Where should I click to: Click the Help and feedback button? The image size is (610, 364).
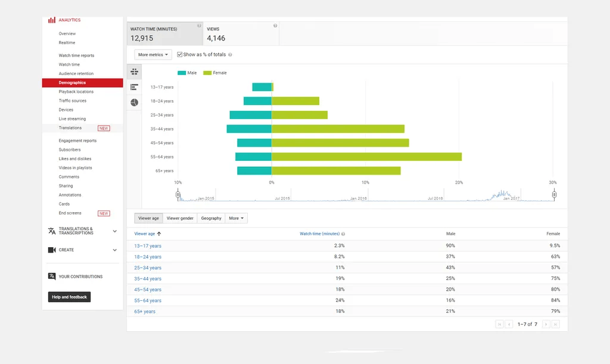tap(69, 297)
